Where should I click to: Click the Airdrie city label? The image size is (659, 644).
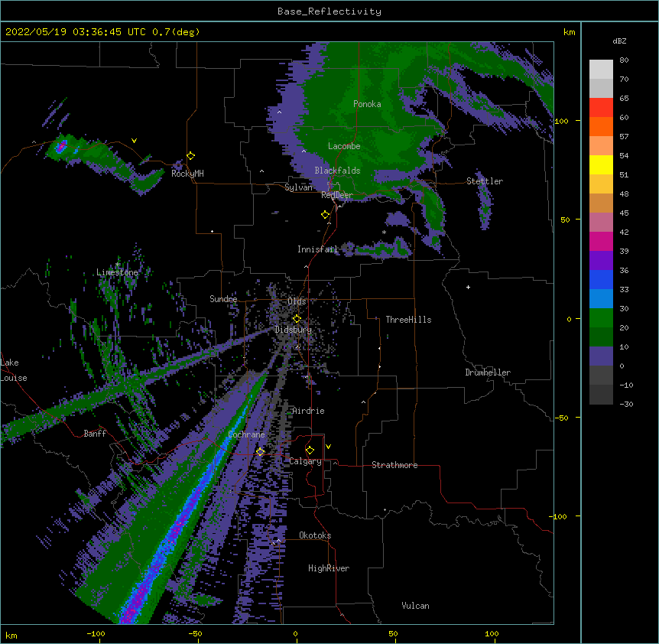pos(309,411)
